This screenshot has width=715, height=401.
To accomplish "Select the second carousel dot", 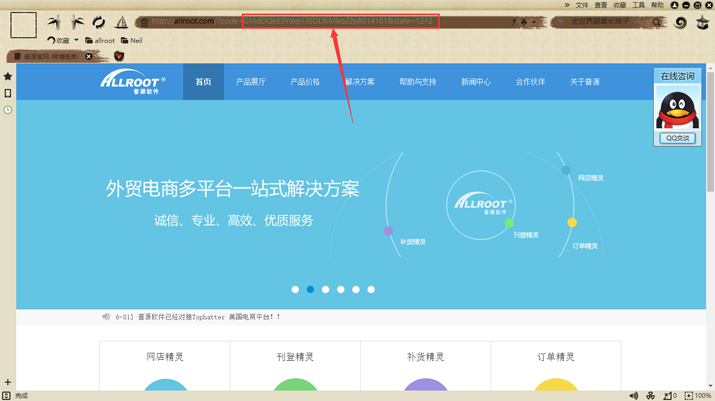I will point(311,290).
